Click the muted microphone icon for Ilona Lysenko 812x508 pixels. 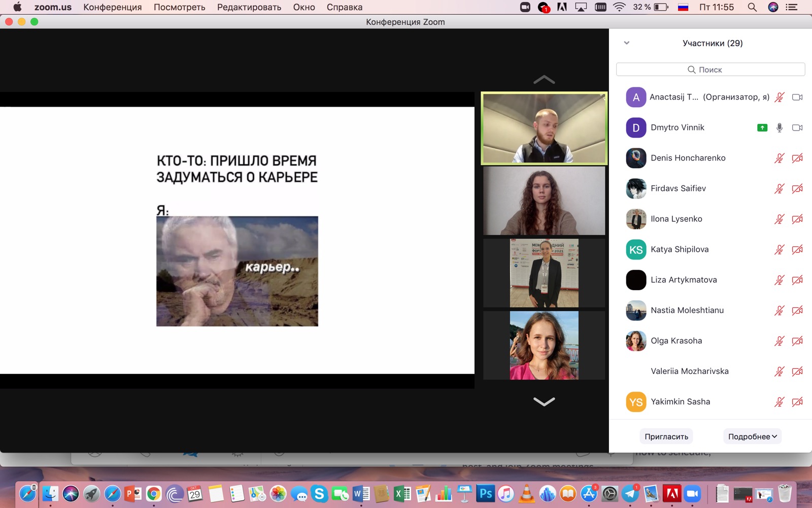pos(780,219)
